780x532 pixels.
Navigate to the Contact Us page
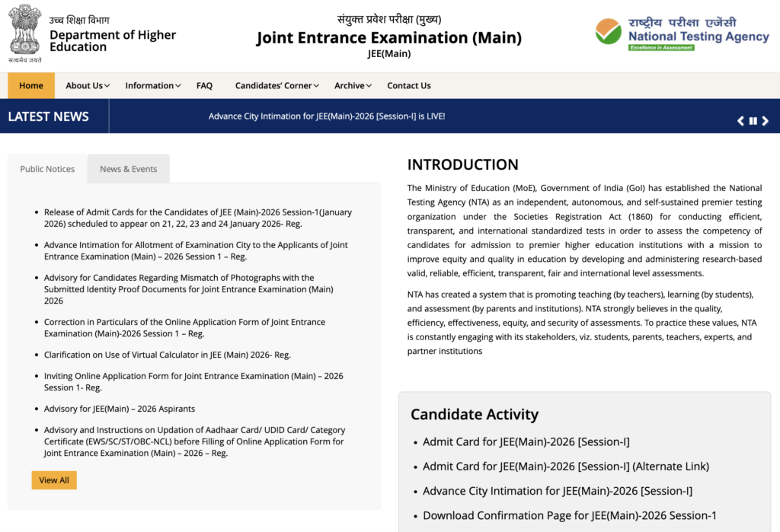[408, 85]
